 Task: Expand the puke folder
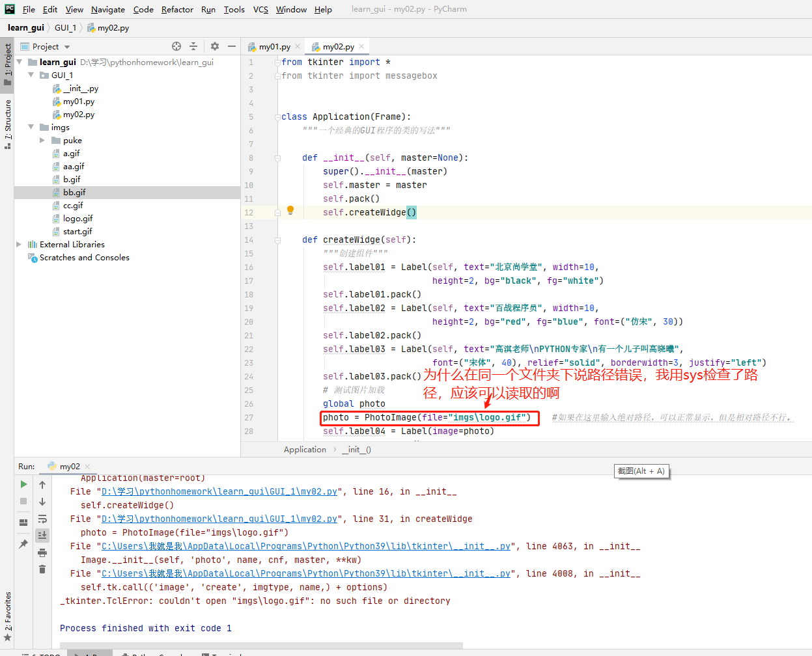coord(42,140)
